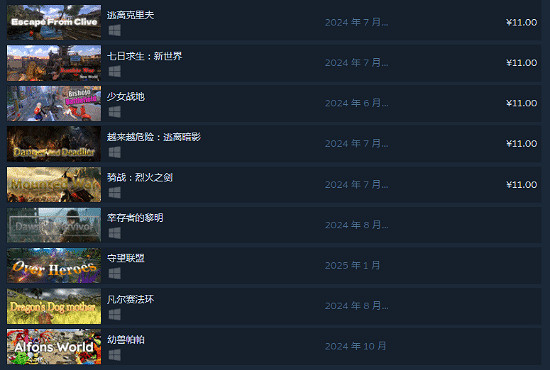Click 2025 年 1 月 release date

click(352, 265)
